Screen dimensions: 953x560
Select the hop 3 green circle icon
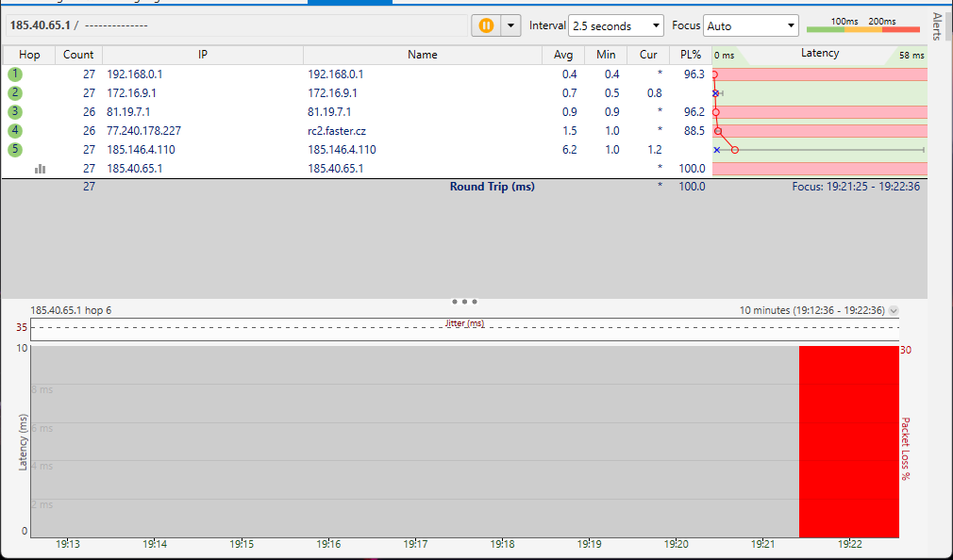[x=15, y=111]
